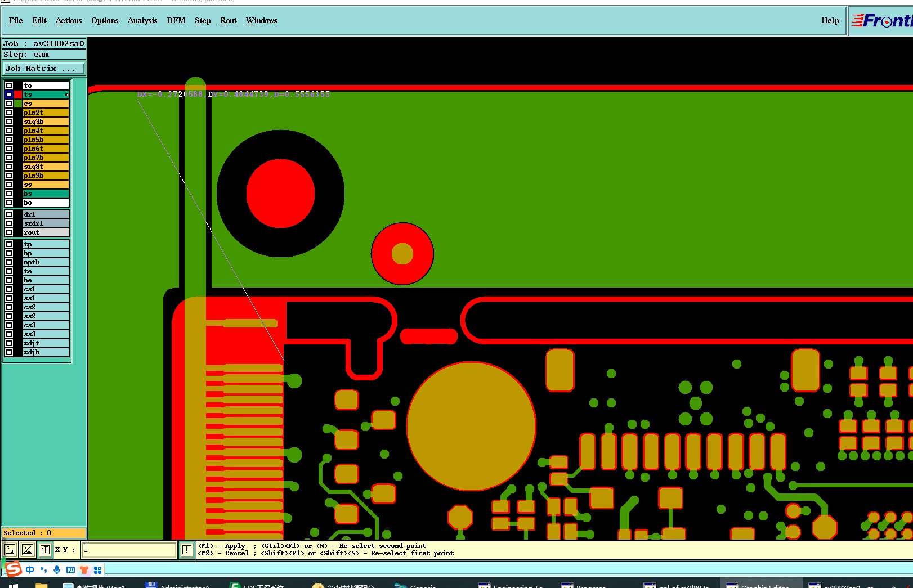This screenshot has width=913, height=588.
Task: Click the Frontline logo at top right
Action: pyautogui.click(x=881, y=21)
